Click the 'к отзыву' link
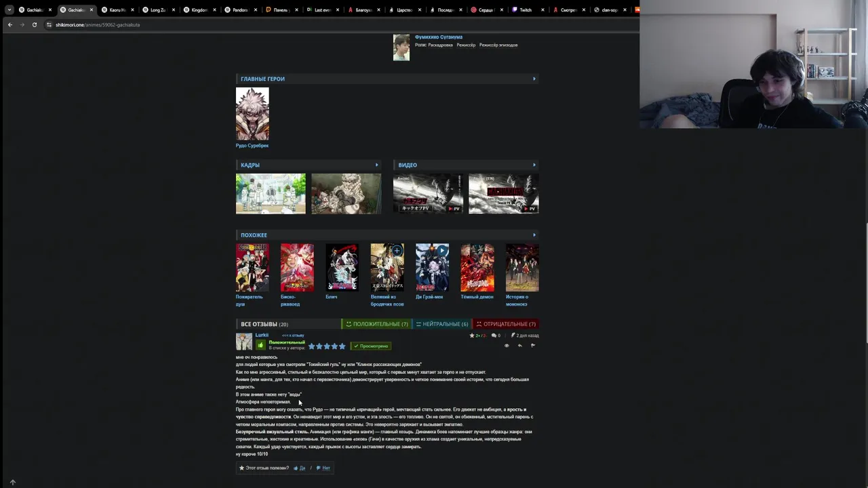The height and width of the screenshot is (488, 868). (293, 335)
